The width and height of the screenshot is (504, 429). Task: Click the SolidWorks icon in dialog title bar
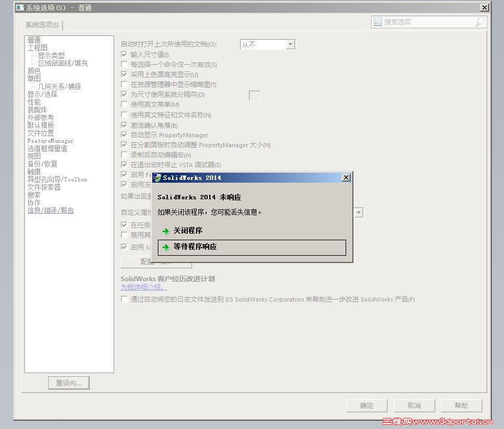157,177
